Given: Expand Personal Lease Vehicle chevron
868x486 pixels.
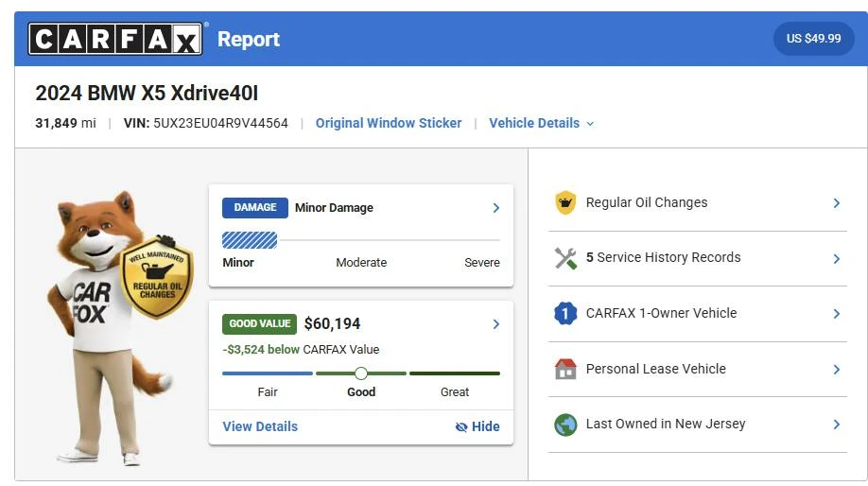Looking at the screenshot, I should pyautogui.click(x=837, y=369).
